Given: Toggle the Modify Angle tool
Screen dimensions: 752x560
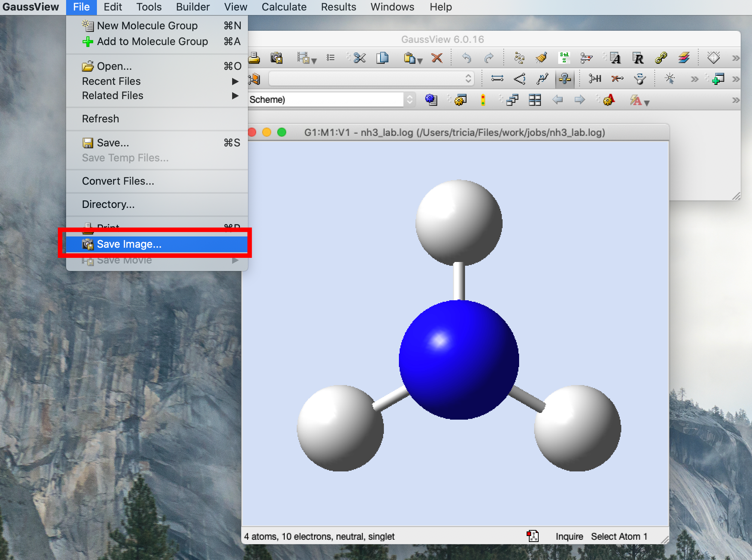Looking at the screenshot, I should [x=519, y=79].
